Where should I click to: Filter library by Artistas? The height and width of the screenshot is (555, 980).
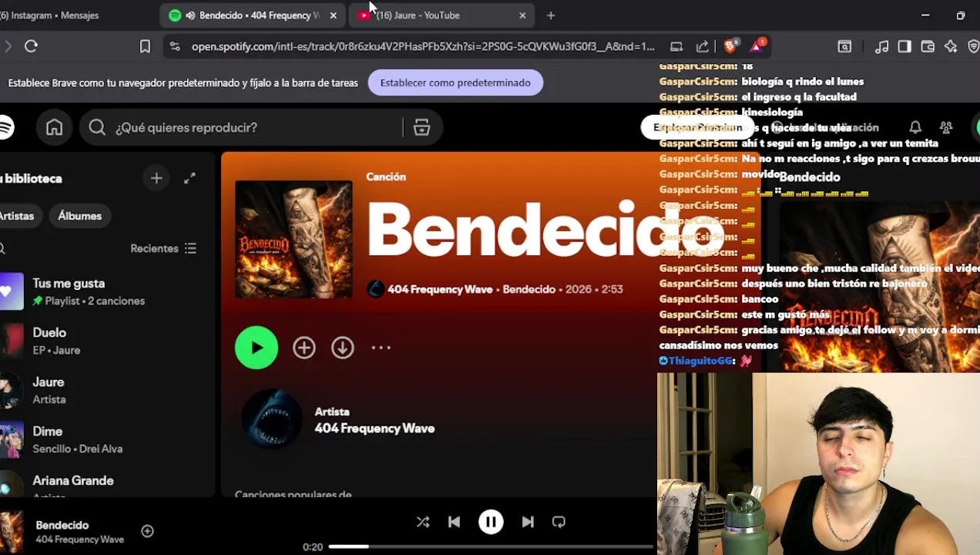pyautogui.click(x=17, y=216)
